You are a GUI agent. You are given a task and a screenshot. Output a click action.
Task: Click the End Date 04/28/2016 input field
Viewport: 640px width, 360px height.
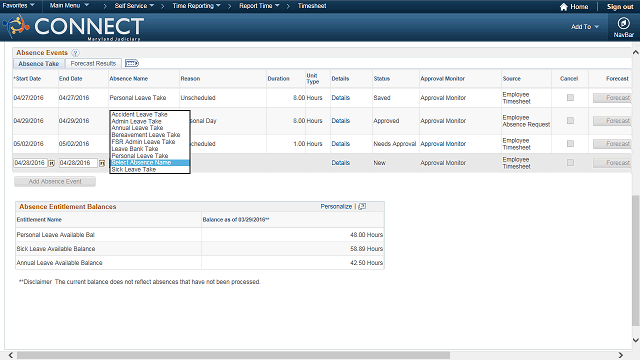point(78,163)
